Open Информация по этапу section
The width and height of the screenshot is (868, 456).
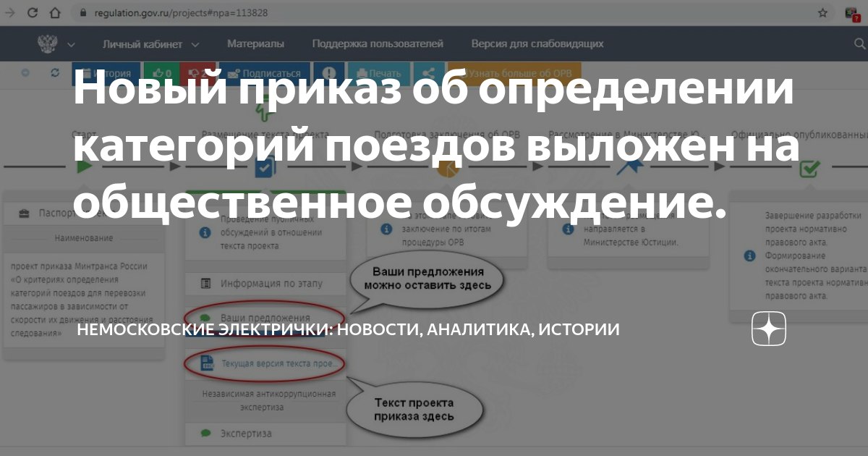pos(265,284)
